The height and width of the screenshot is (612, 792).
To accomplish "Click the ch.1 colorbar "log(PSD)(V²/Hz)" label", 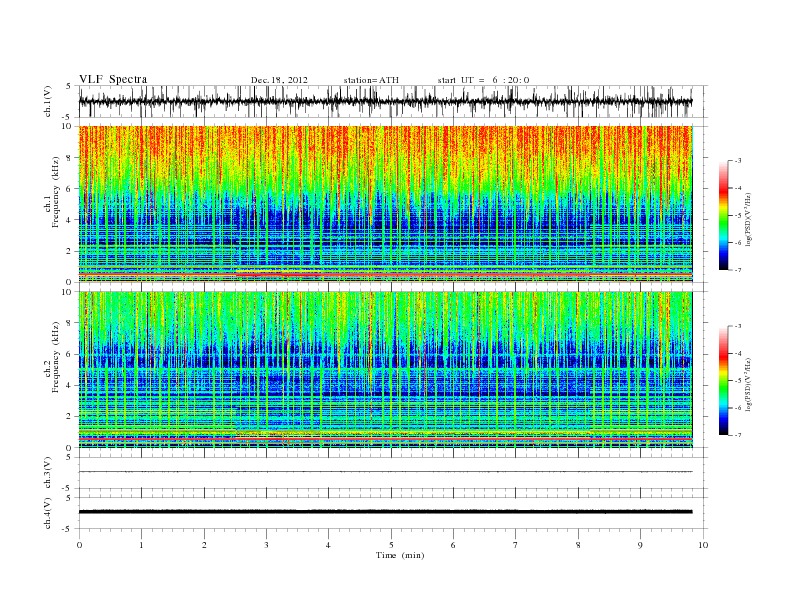I will click(x=749, y=219).
